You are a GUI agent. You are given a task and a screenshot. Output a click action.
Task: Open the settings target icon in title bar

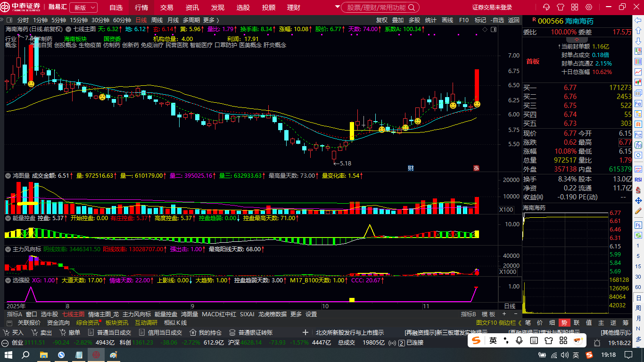tap(588, 7)
